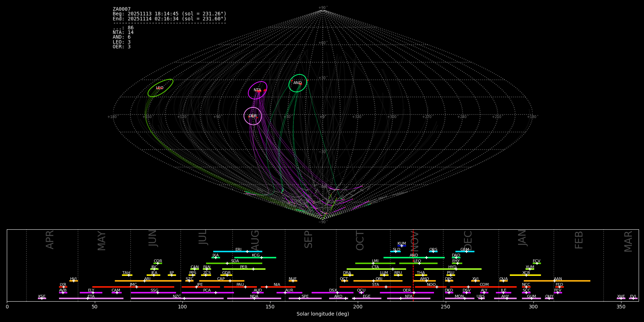Select the ERI shower bar in timeline
644x322 pixels.
(x=238, y=252)
